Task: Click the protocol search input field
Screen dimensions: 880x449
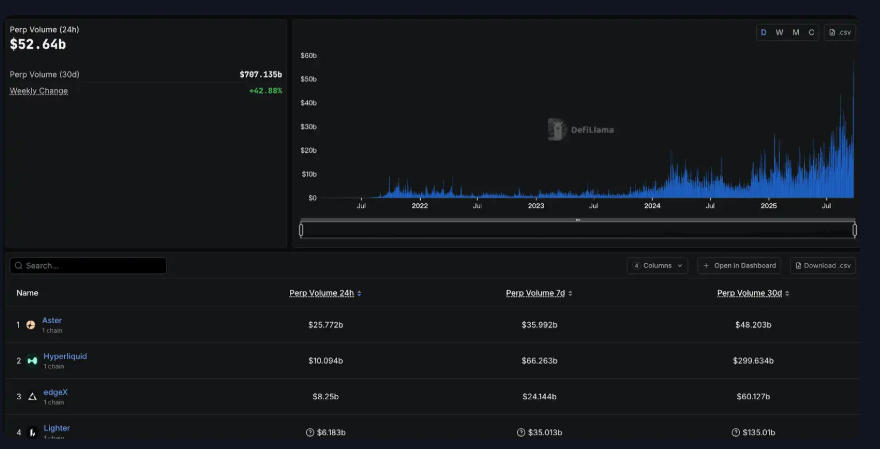Action: pos(88,266)
